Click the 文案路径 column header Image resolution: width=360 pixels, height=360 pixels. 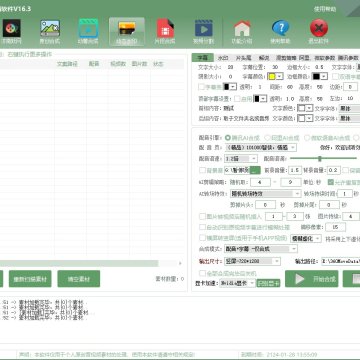(67, 64)
